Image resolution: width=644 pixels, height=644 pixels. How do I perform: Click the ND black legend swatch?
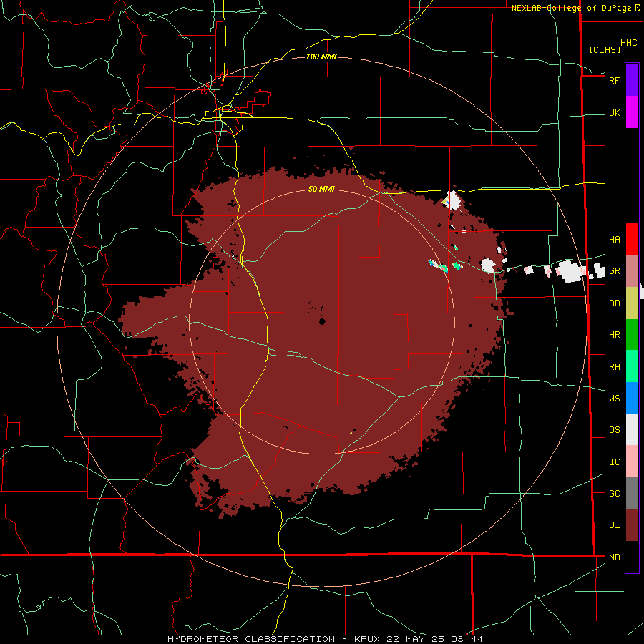point(632,557)
